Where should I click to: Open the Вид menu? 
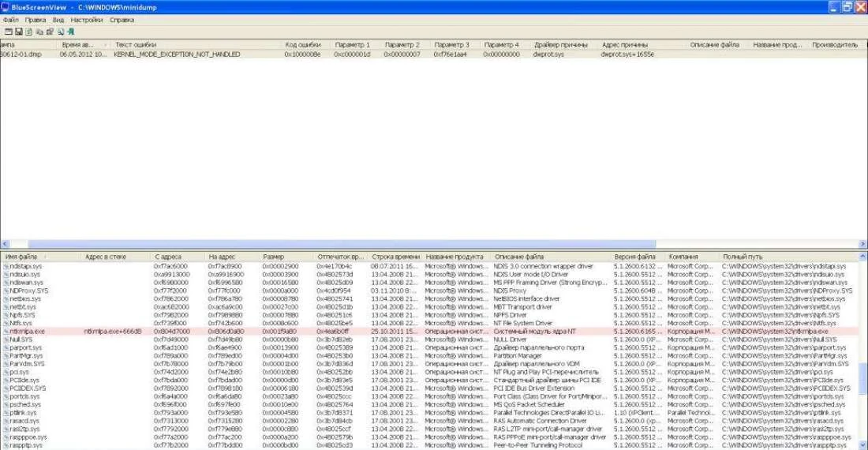pos(58,20)
